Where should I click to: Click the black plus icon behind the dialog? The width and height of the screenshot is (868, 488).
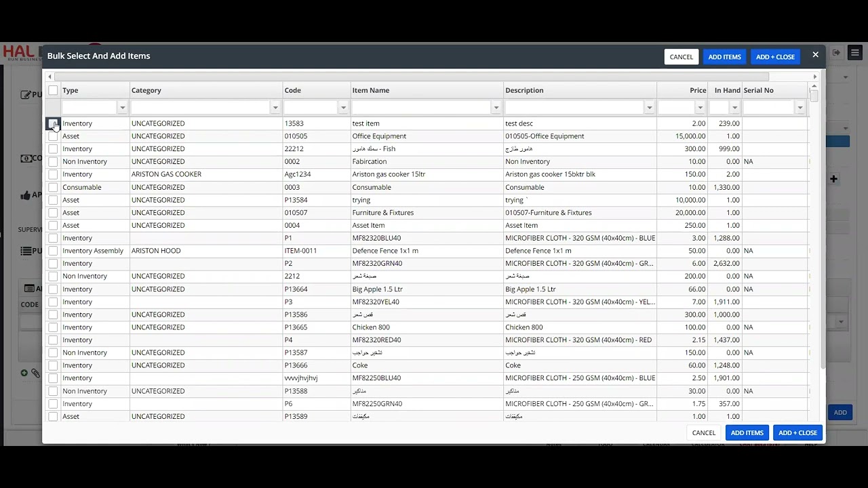[833, 179]
